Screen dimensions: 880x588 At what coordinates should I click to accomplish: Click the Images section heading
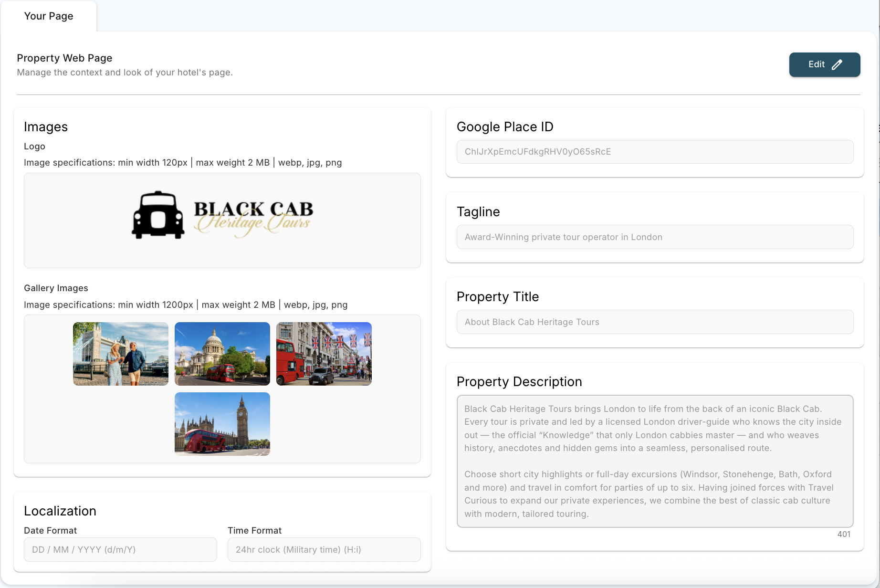click(46, 127)
